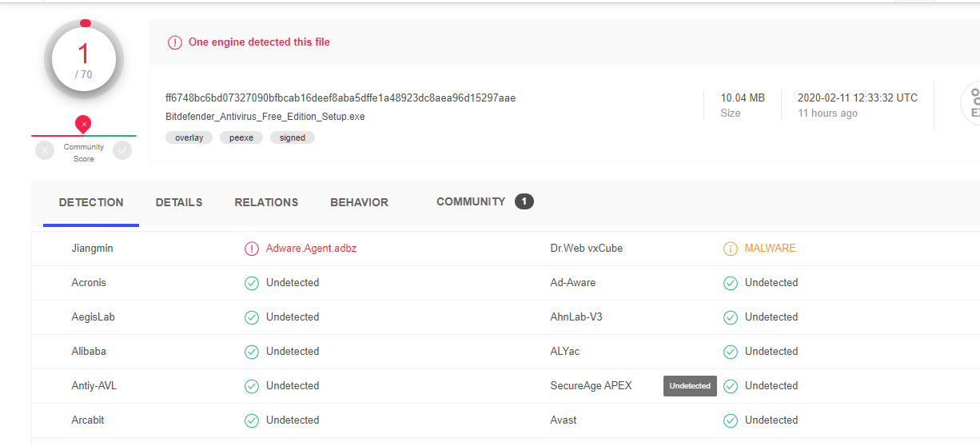Click the green check icon in Antiy-AVL row
The height and width of the screenshot is (446, 980).
[252, 386]
